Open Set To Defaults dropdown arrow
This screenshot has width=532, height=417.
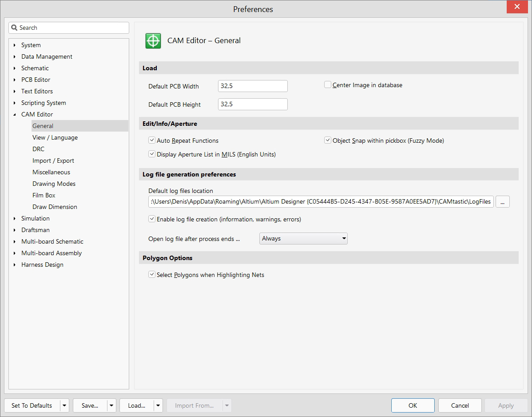point(64,405)
